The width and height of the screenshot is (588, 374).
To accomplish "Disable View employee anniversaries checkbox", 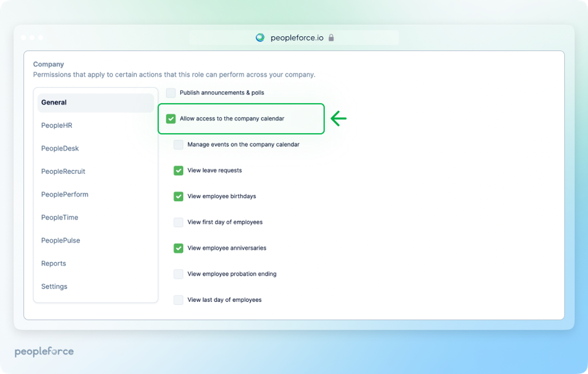I will tap(179, 248).
